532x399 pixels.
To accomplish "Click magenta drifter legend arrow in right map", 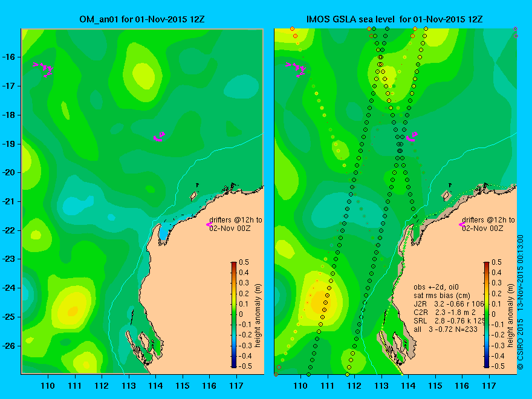I will tap(462, 224).
